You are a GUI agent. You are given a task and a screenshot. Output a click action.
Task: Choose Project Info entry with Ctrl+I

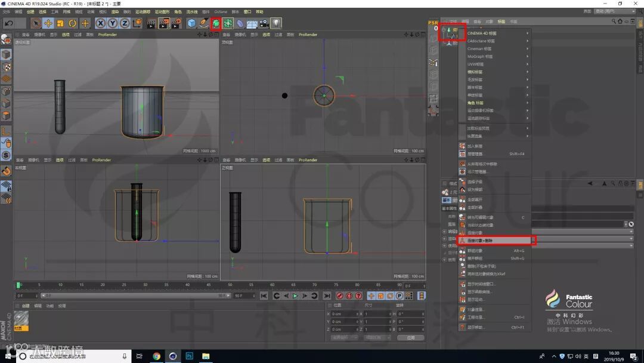click(x=494, y=318)
